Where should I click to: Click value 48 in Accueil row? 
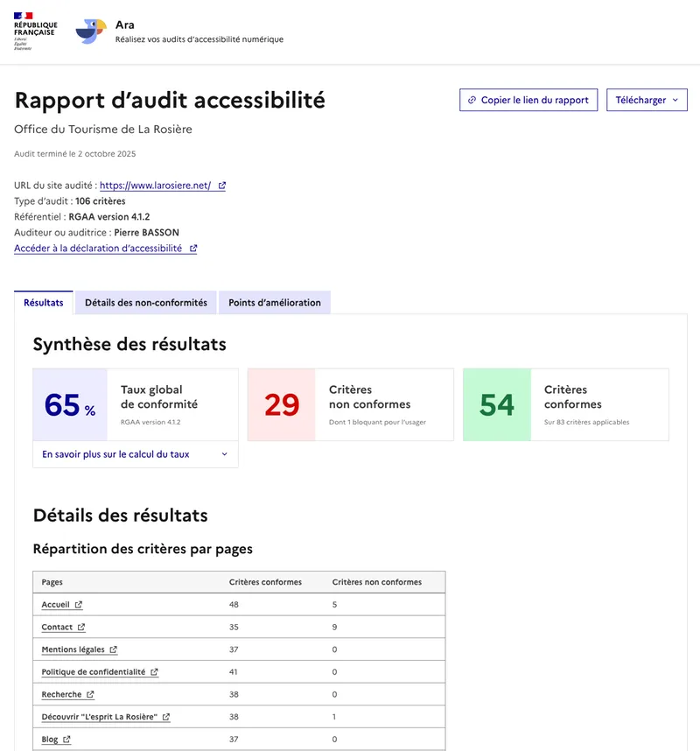pyautogui.click(x=234, y=605)
